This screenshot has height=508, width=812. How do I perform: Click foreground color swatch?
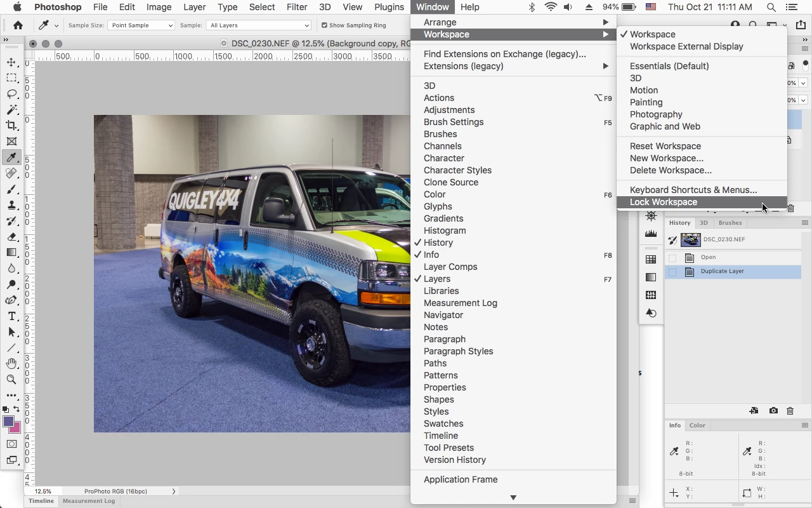coord(8,422)
